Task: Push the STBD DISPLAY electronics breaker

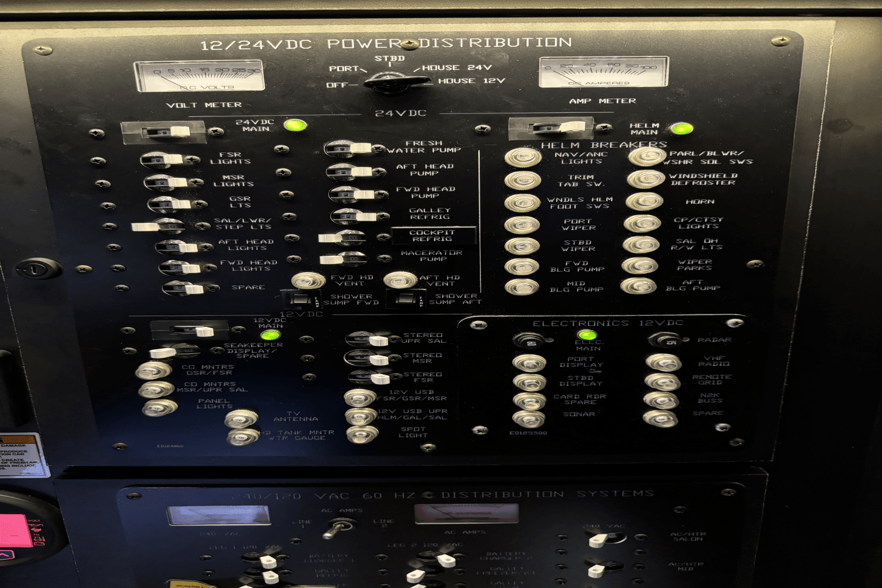Action: coord(529,382)
